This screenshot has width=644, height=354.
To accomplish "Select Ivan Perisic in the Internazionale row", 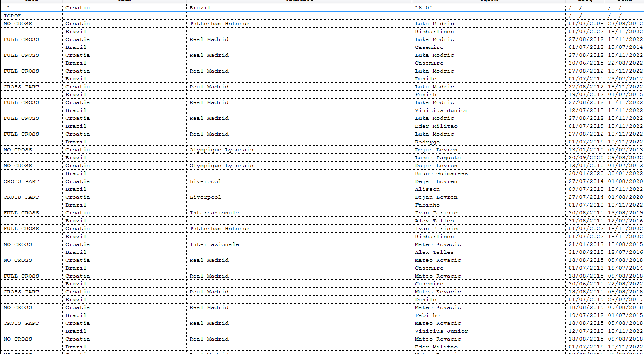I will (436, 213).
